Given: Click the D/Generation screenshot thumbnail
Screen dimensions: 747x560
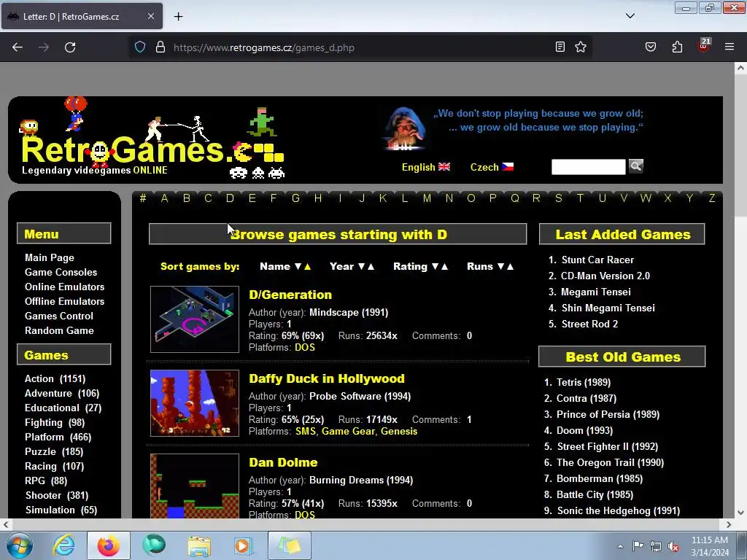Looking at the screenshot, I should [x=195, y=319].
